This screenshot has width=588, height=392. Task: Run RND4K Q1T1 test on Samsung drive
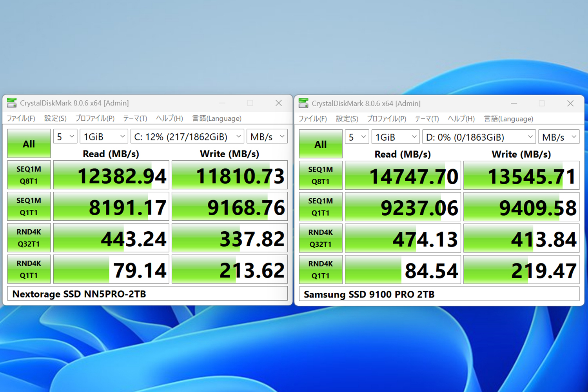321,269
